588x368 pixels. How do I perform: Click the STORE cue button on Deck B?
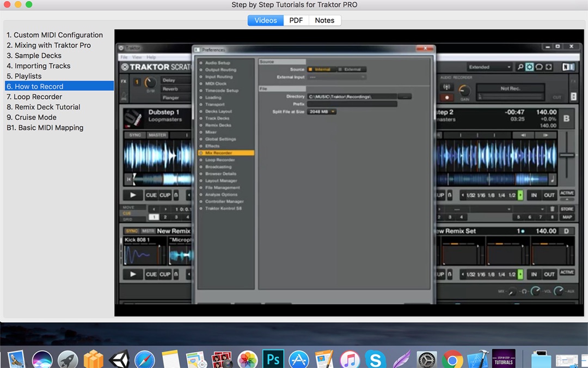coord(567,209)
